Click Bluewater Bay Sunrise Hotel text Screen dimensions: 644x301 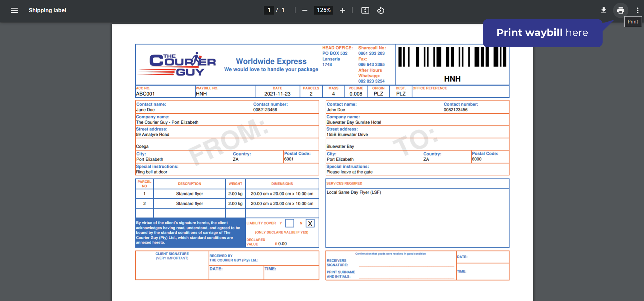click(354, 122)
